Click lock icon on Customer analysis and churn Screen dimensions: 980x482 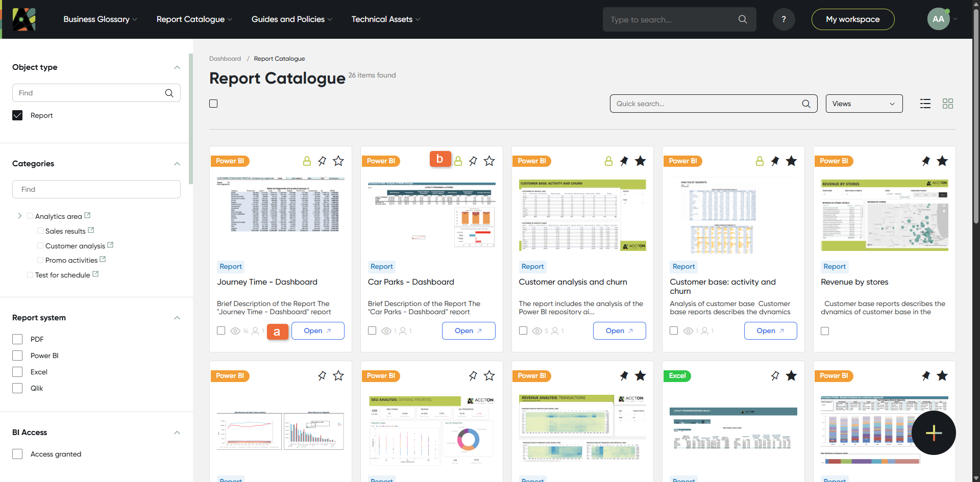tap(608, 161)
